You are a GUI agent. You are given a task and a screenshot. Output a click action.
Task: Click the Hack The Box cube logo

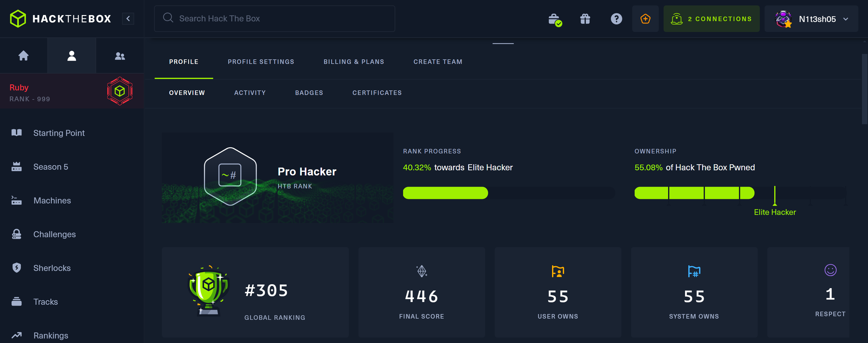(x=18, y=18)
